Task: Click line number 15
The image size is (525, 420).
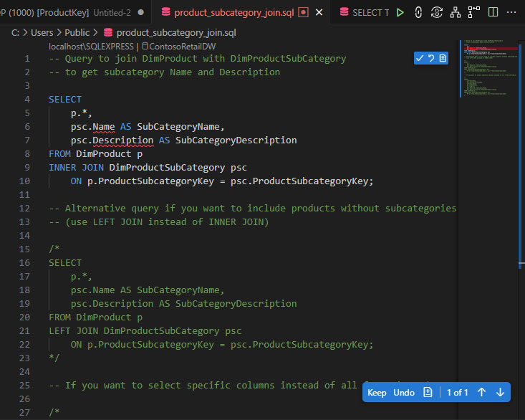Action: point(24,249)
